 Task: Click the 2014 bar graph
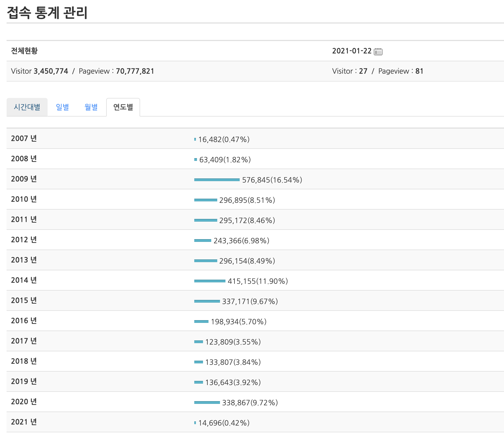click(x=210, y=281)
